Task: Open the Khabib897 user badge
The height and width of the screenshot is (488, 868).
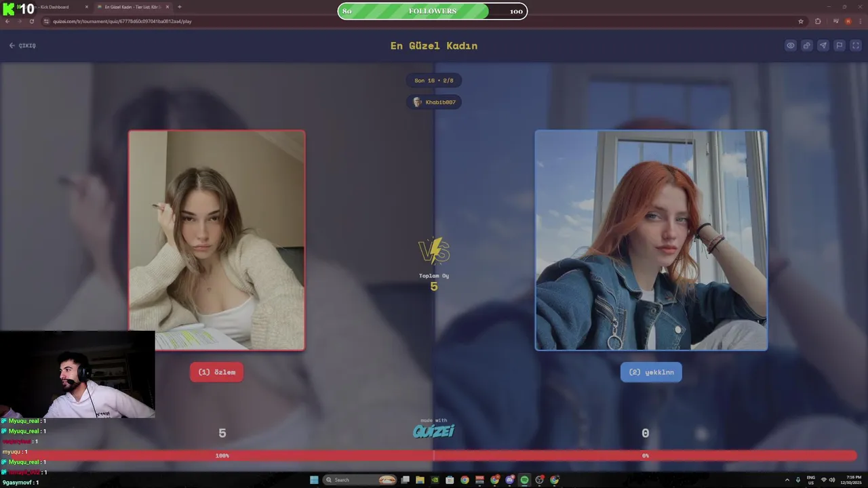Action: [434, 102]
